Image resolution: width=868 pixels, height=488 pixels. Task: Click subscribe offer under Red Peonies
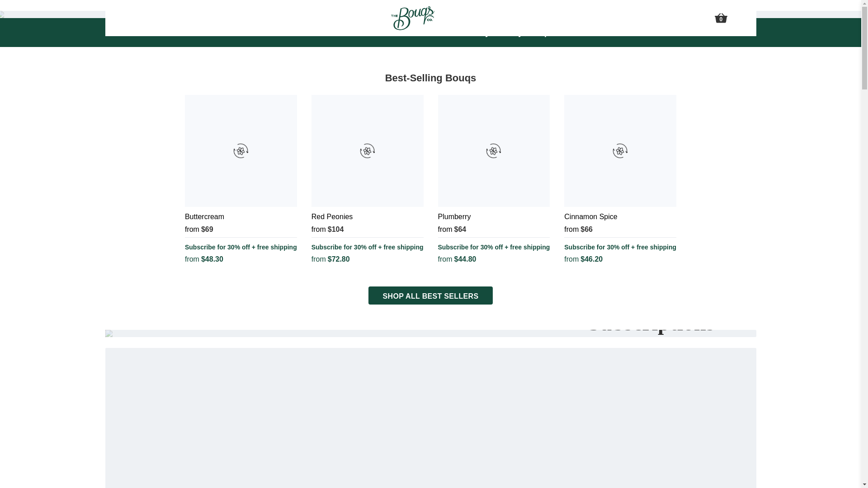tap(367, 247)
